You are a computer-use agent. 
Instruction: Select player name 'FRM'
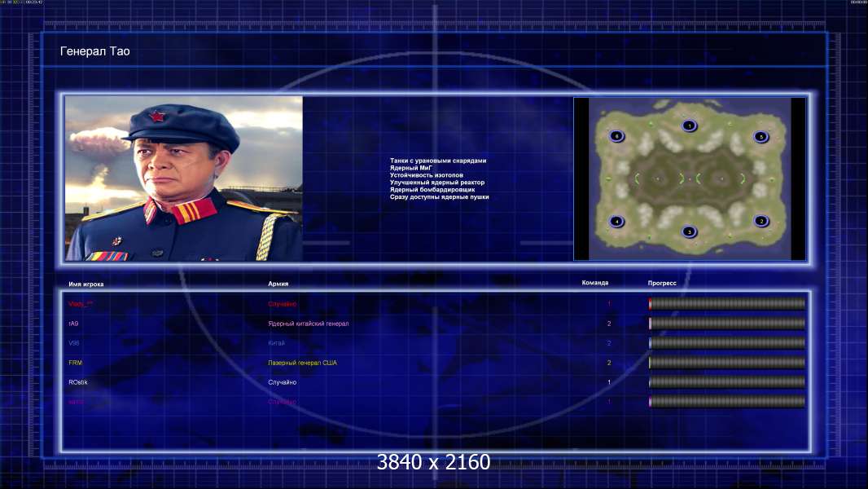coord(75,363)
